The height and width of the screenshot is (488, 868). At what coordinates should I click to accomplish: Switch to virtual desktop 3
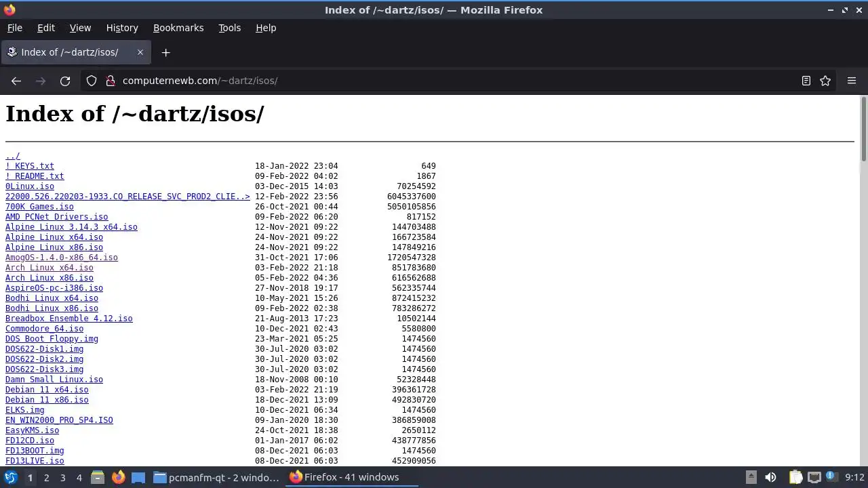tap(62, 477)
